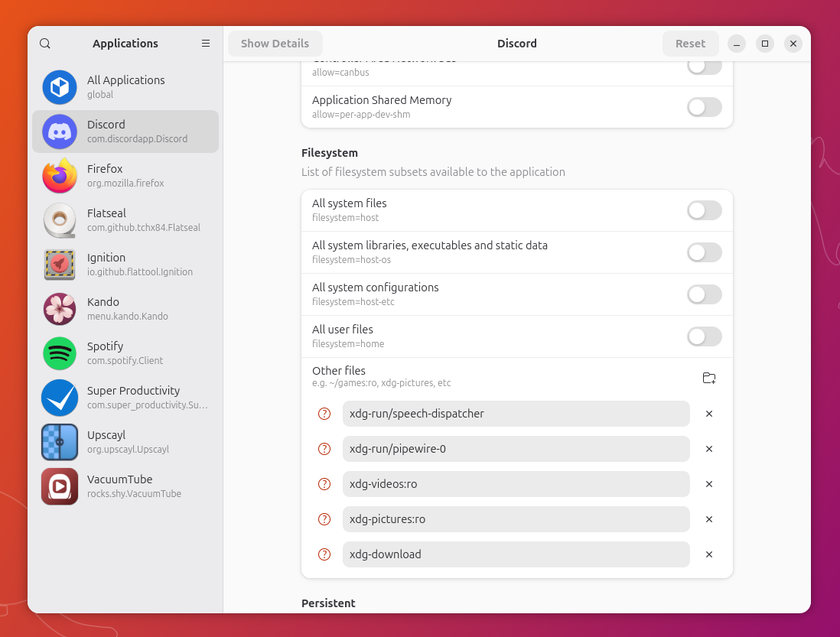840x637 pixels.
Task: Click help icon beside xdg-run/speech-dispatcher
Action: point(324,414)
